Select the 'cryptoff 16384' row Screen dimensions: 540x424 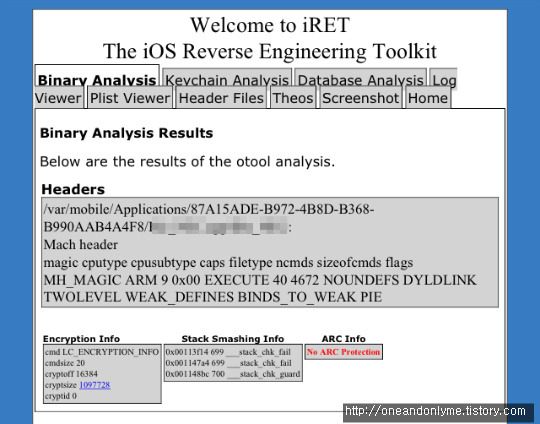(71, 374)
